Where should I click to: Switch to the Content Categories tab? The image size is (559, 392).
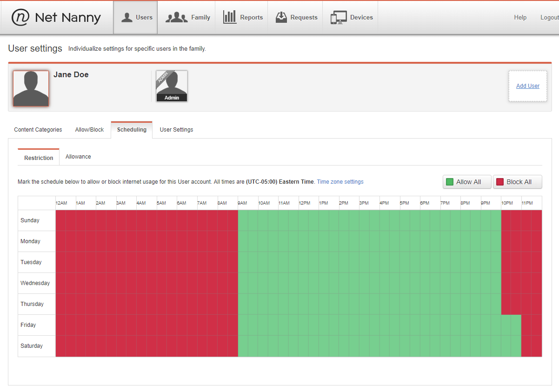click(38, 130)
